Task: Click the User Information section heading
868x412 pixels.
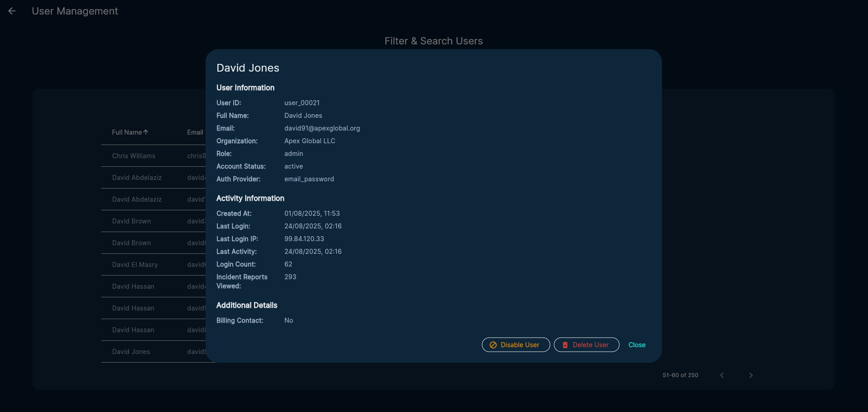Action: click(245, 88)
